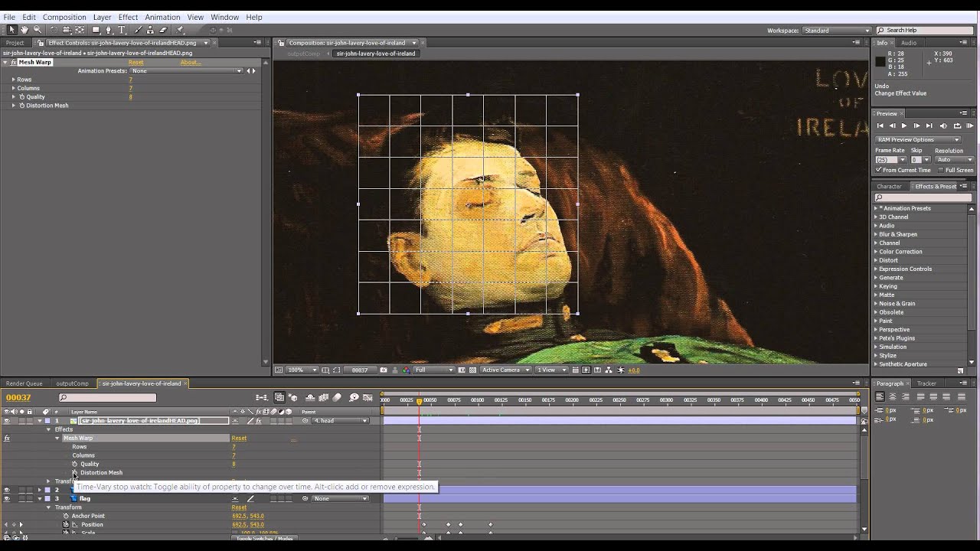Toggle Anchor Point stopwatch in timeline
This screenshot has height=551, width=980.
[x=66, y=516]
